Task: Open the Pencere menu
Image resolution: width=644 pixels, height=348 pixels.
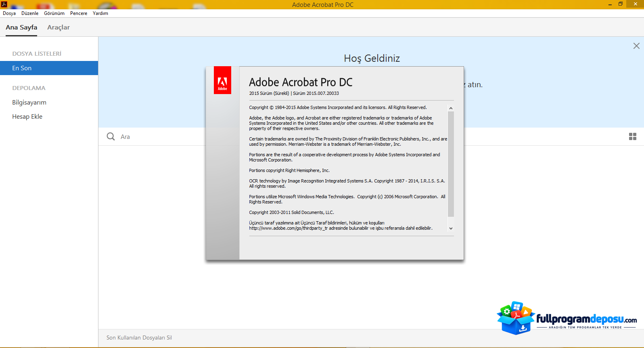Action: point(79,13)
